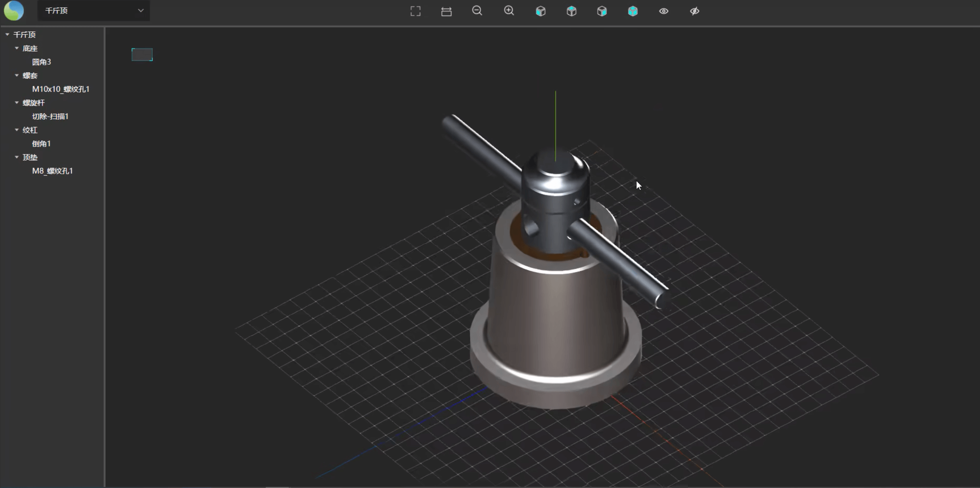Select M10x10_螺纹孔1 in the tree
Viewport: 980px width, 488px height.
(61, 89)
